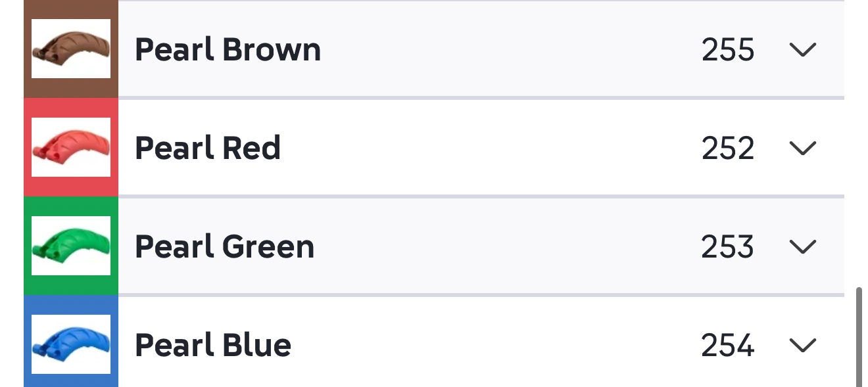This screenshot has height=387, width=868.
Task: Select the Pearl Green color label
Action: point(224,247)
